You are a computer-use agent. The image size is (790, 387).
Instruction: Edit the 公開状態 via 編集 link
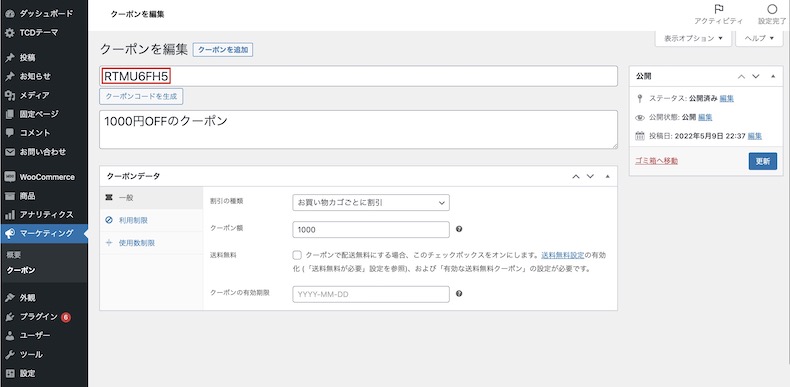click(705, 117)
